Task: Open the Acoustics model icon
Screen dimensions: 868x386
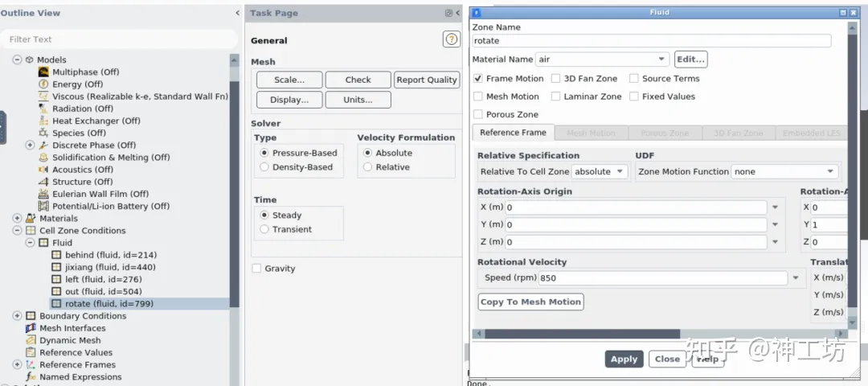Action: point(43,170)
